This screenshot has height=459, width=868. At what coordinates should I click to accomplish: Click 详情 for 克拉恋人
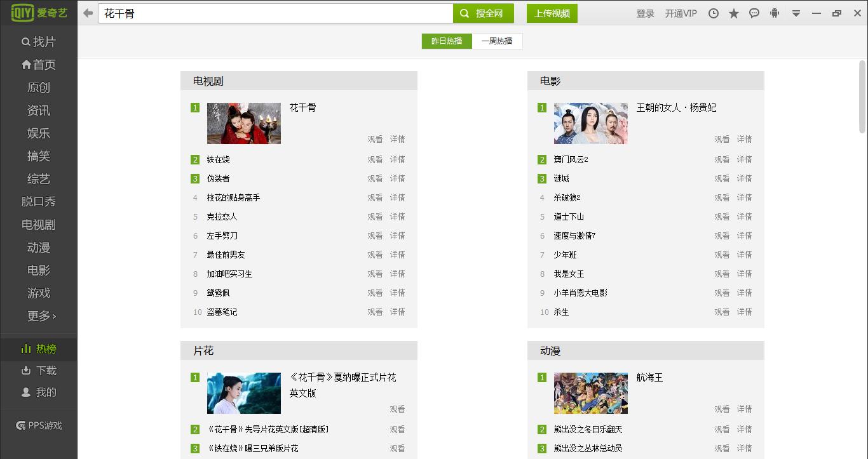click(397, 216)
